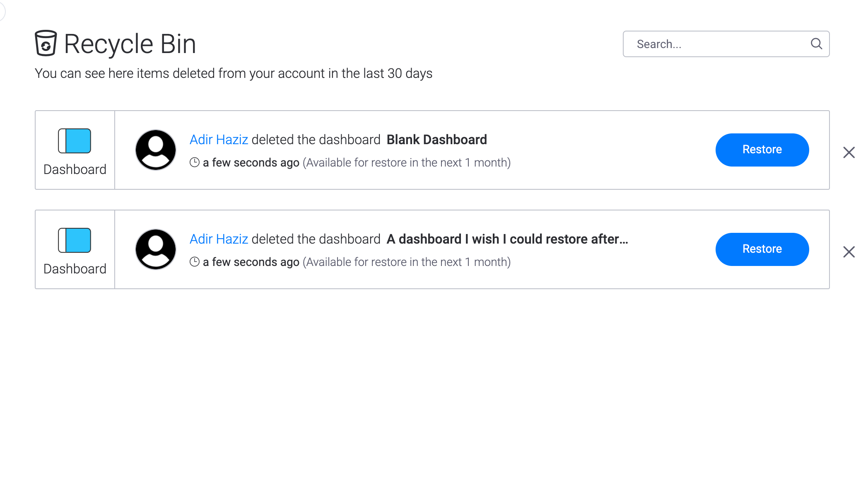Click the X to remove second dashboard from bin
Screen dimensions: 868x493
(x=849, y=251)
